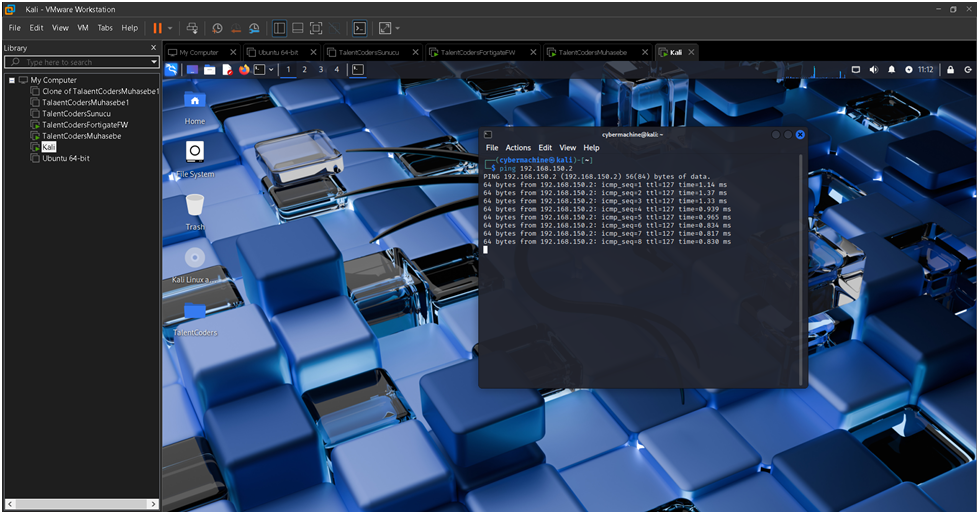Enter full screen mode
Screen dimensions: 979x514
[x=316, y=28]
